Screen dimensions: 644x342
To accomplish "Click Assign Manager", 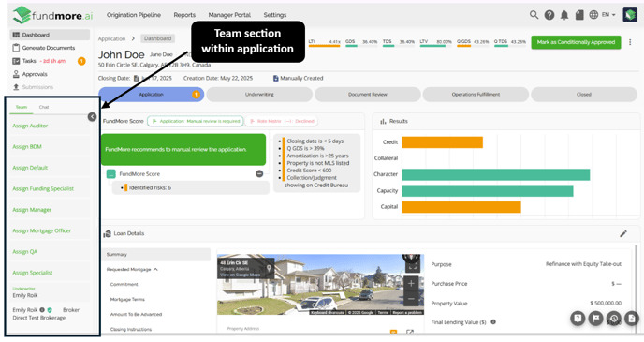I will click(32, 210).
